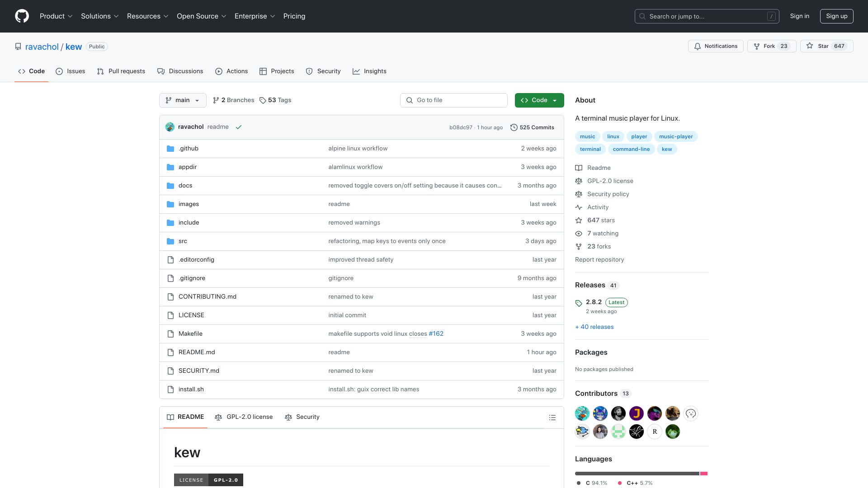Click the Makefile file icon
The width and height of the screenshot is (868, 488).
pos(170,334)
